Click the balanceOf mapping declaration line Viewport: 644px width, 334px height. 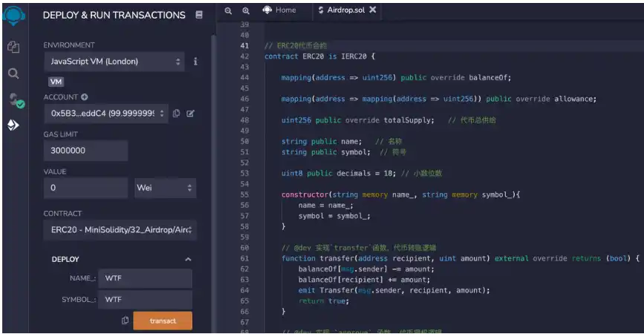(397, 77)
